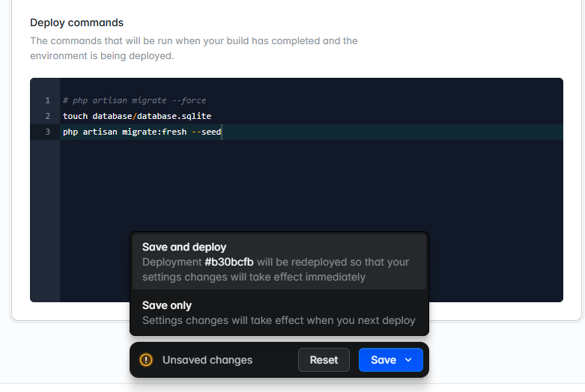Click line number 3 in editor gutter

coord(47,132)
